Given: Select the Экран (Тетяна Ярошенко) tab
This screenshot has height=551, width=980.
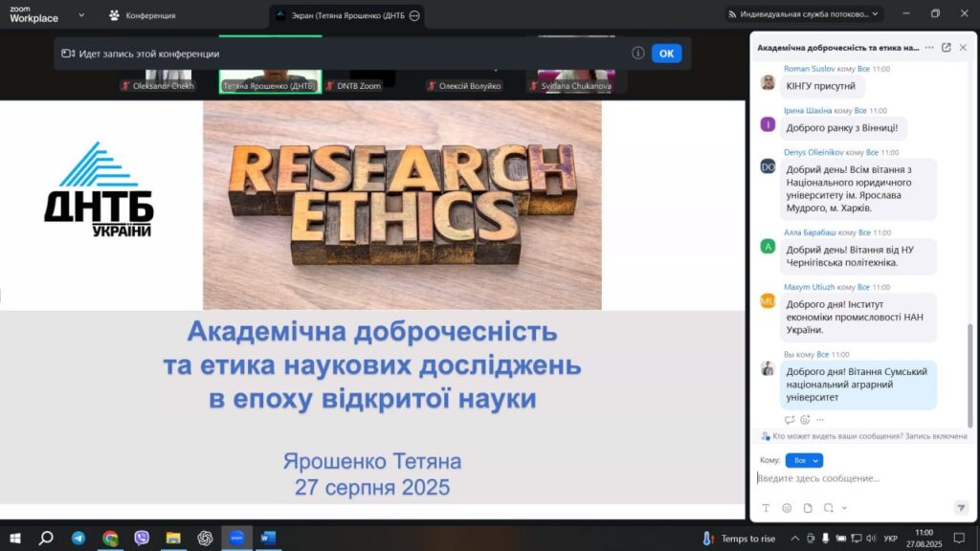Looking at the screenshot, I should click(x=341, y=15).
